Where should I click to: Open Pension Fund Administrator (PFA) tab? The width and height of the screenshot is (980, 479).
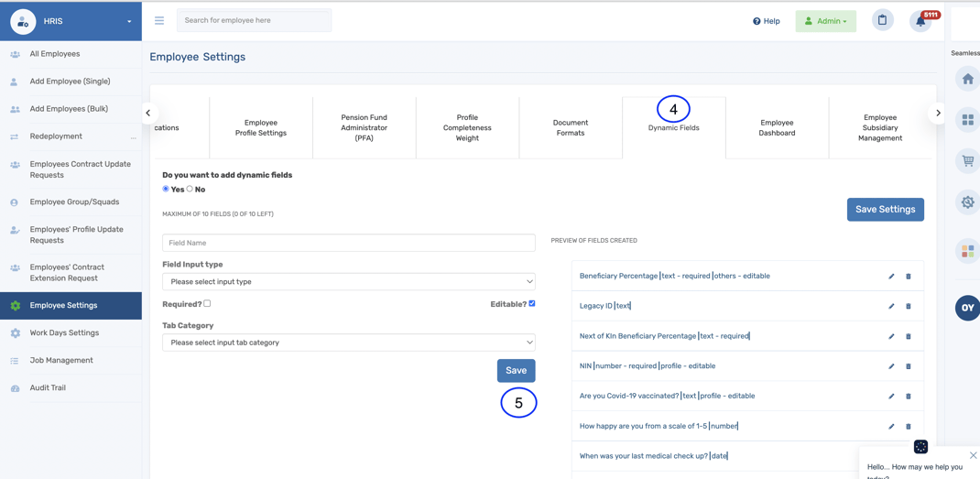pos(365,128)
